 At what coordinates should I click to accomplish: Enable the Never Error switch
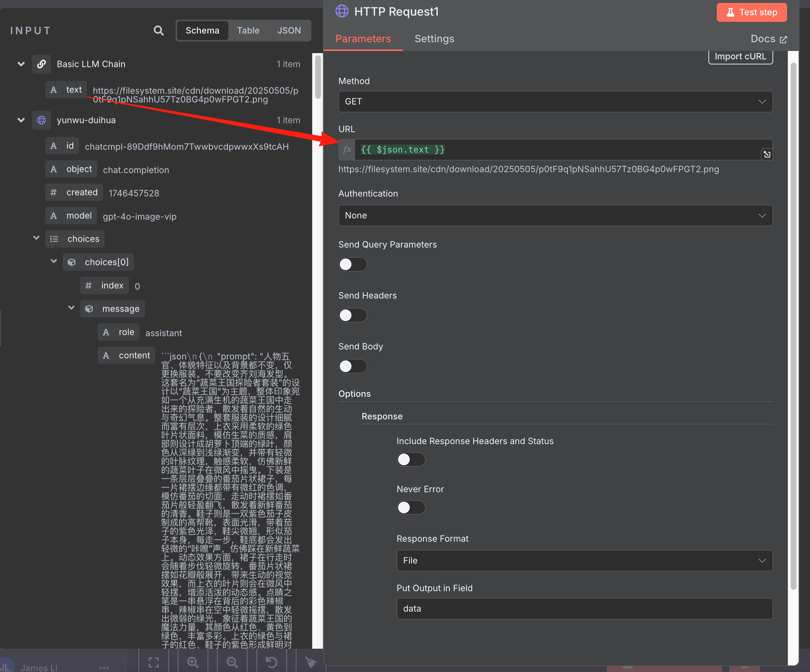(x=411, y=508)
